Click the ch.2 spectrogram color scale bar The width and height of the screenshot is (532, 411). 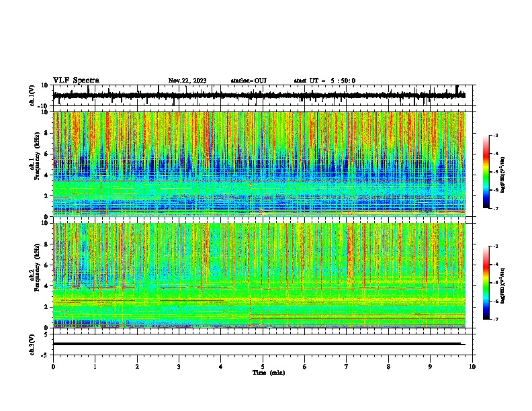pos(486,283)
